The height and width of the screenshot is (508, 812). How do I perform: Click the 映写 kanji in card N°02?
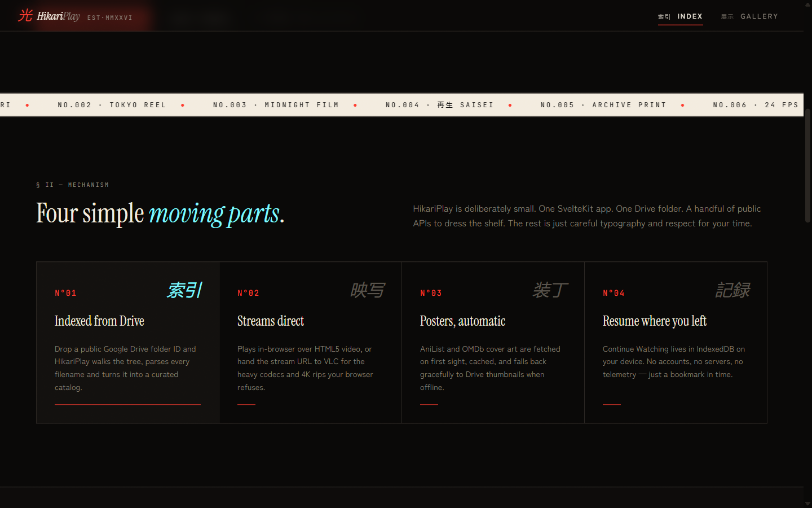pos(368,290)
